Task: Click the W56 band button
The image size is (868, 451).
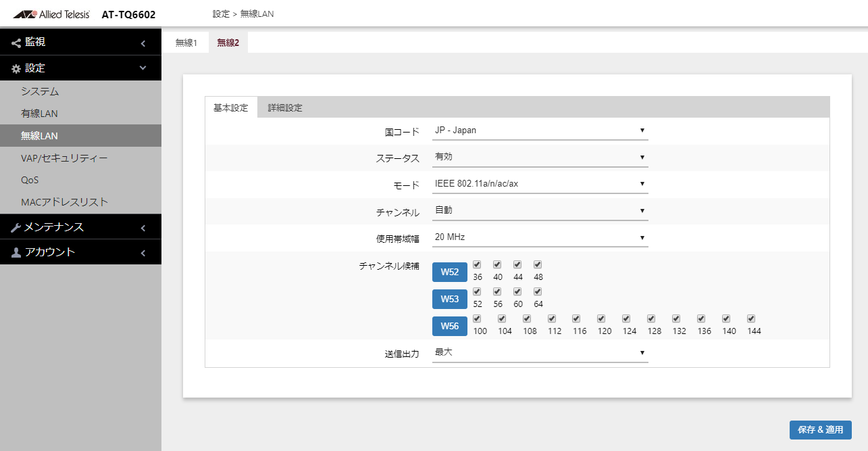Action: (x=450, y=326)
